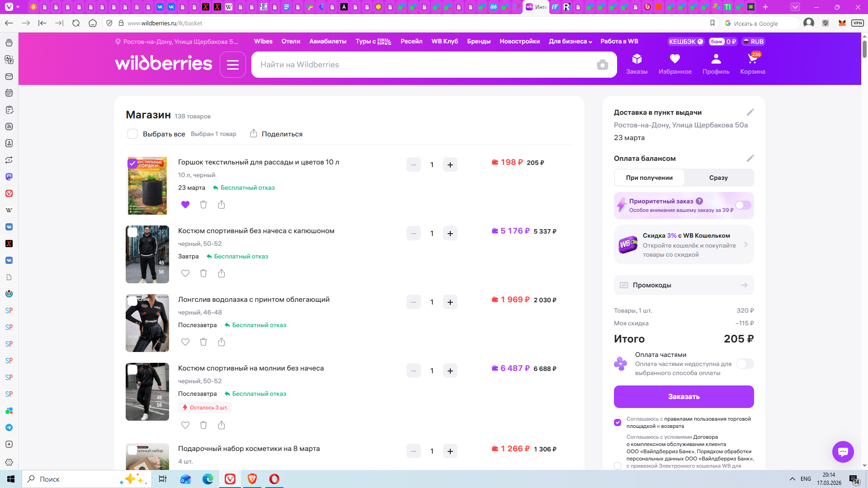Expand the Для бизнеса dropdown
868x488 pixels.
pyautogui.click(x=570, y=42)
